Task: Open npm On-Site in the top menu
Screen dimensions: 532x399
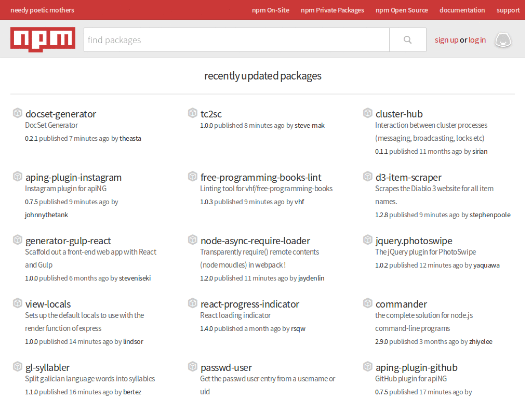Action: point(270,10)
